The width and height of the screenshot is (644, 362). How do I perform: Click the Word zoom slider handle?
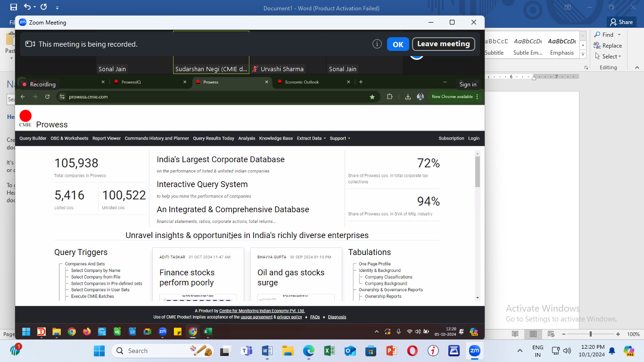click(x=591, y=334)
